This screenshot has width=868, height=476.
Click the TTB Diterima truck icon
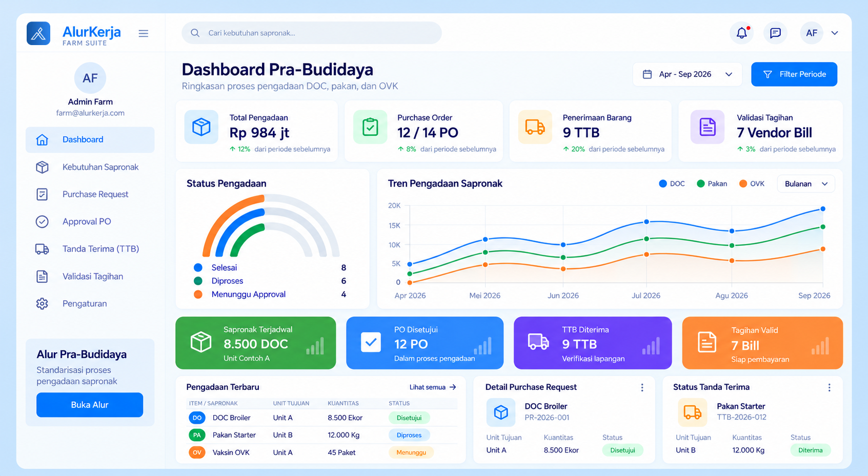(538, 342)
